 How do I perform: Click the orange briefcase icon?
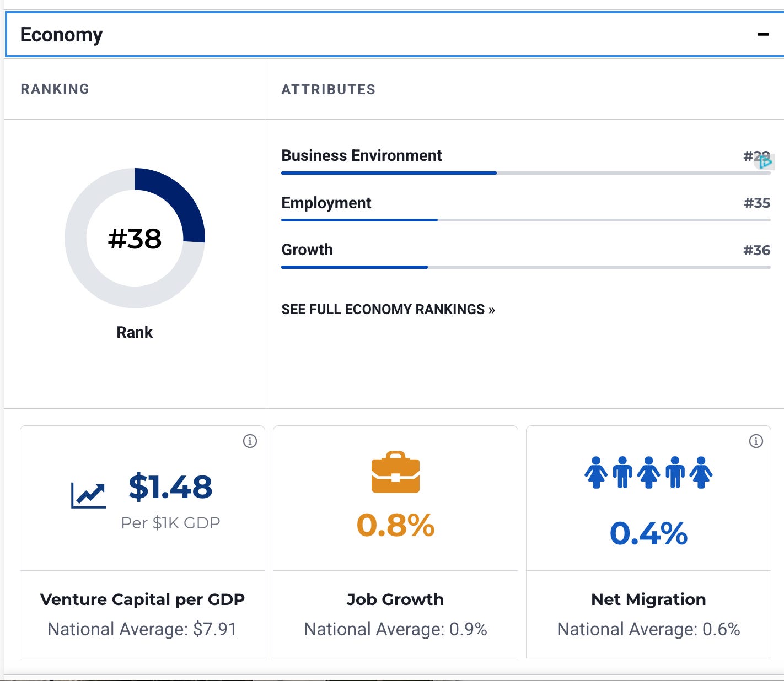click(395, 472)
